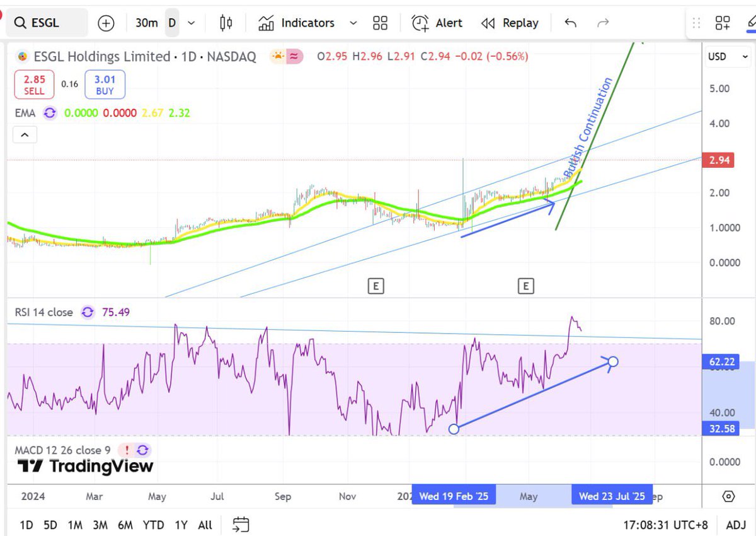Select the RSI trendline end point
Viewport: 756px width, 536px height.
[612, 362]
